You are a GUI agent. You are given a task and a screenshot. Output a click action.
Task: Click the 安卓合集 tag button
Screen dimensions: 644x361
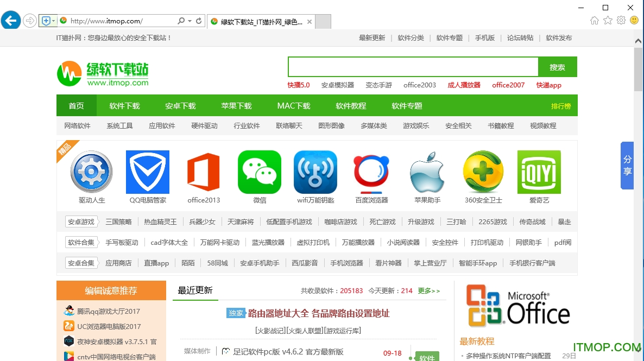[x=81, y=263]
